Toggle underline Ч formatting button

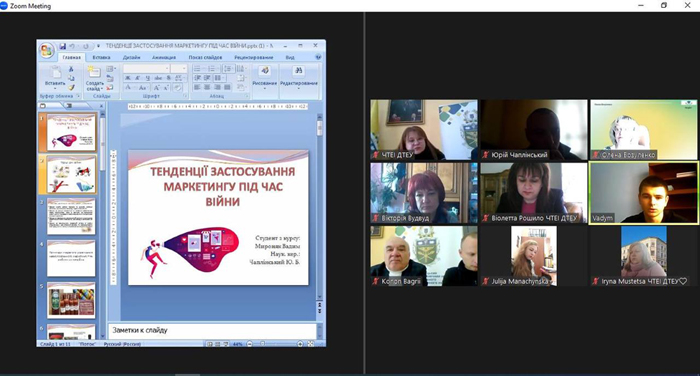coord(148,78)
